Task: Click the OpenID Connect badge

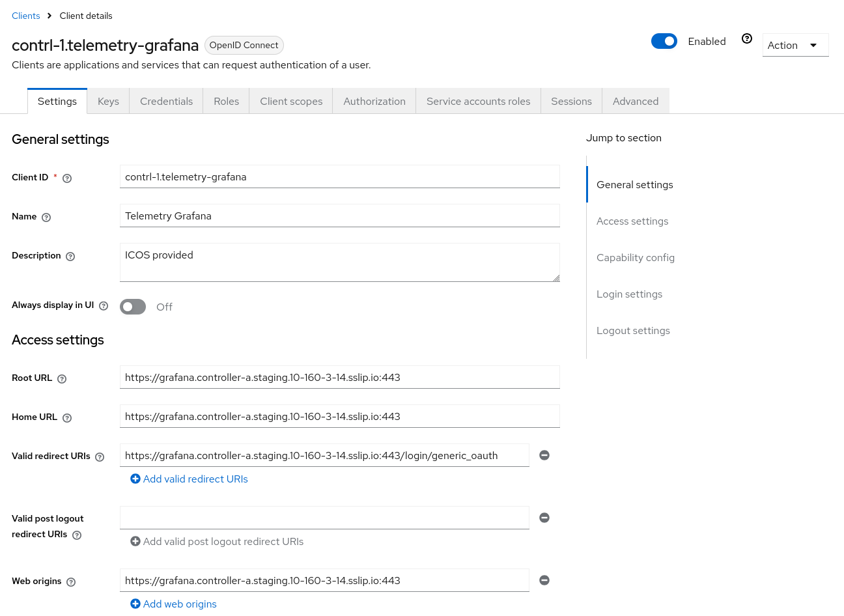Action: (244, 45)
